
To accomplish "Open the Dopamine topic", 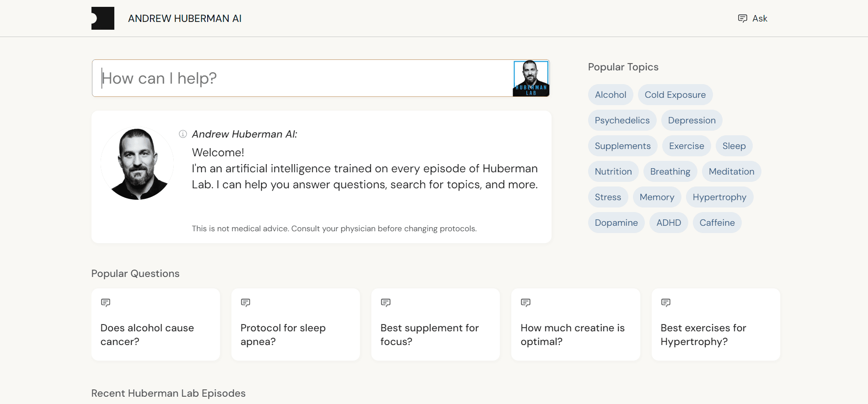I will pos(616,223).
